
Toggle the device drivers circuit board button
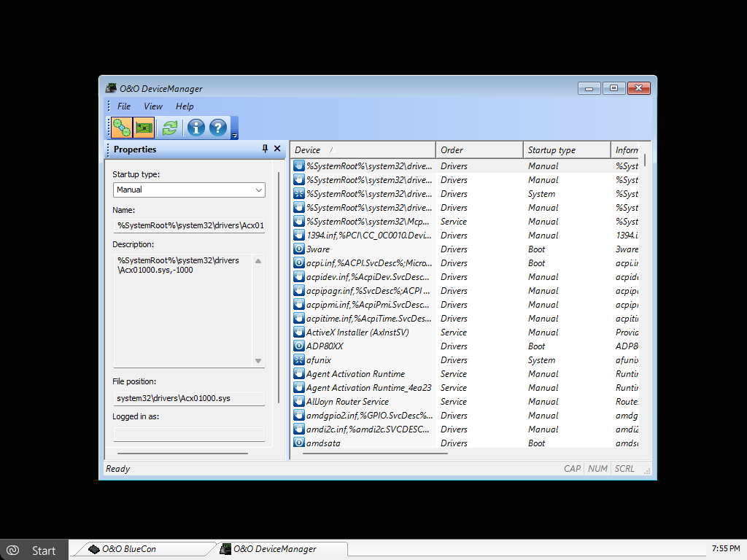coord(144,128)
